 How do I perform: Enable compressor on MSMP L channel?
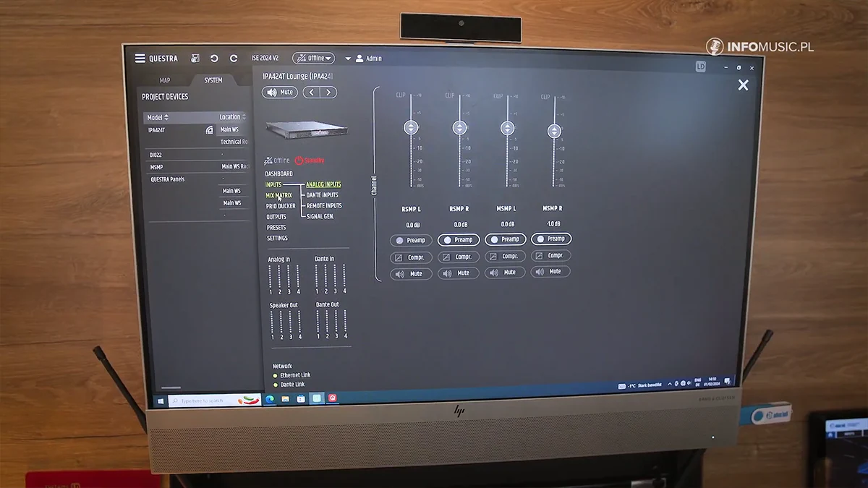pyautogui.click(x=505, y=256)
